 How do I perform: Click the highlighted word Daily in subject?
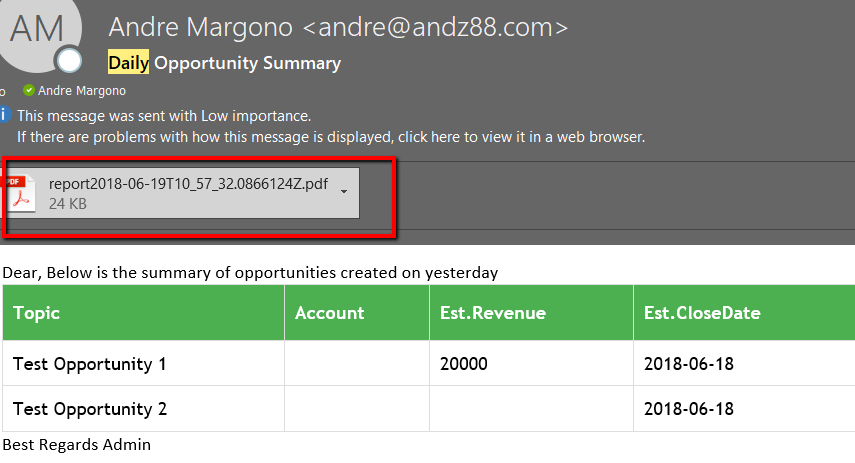tap(128, 63)
